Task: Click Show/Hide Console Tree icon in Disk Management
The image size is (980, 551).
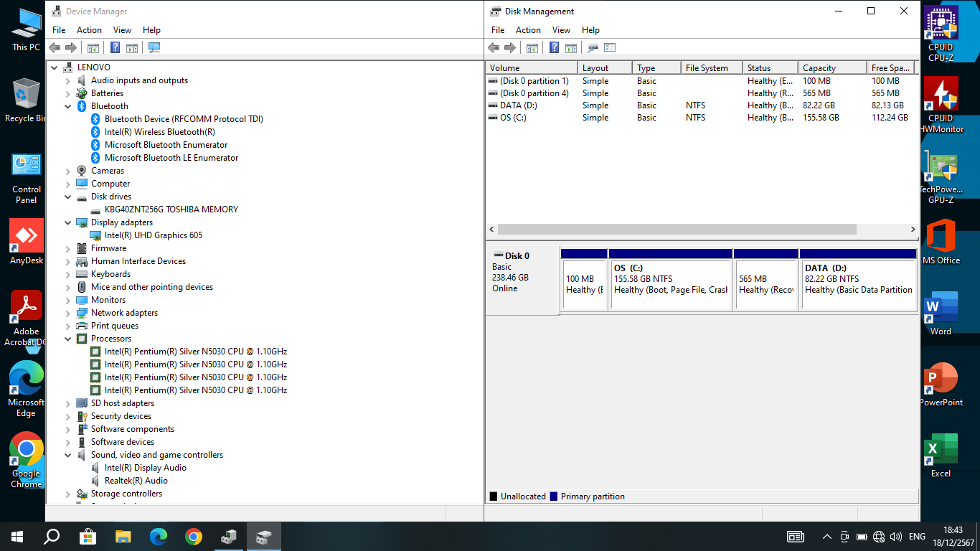Action: 532,48
